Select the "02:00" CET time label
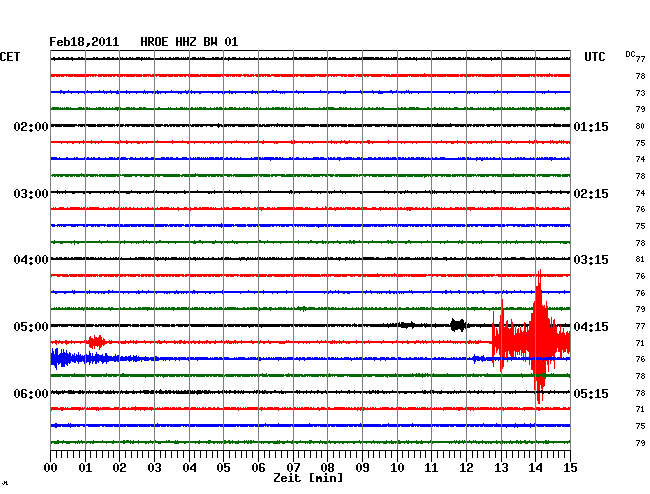The width and height of the screenshot is (650, 494). point(31,126)
